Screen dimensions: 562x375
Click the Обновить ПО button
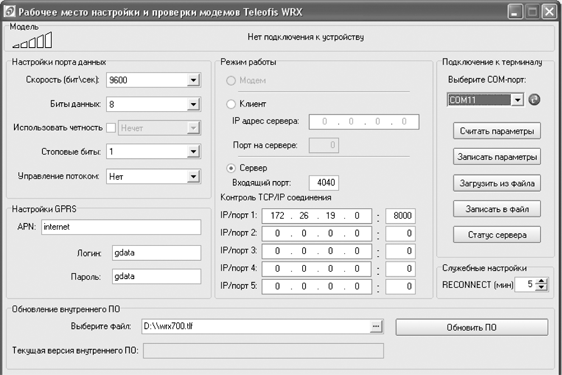coord(472,327)
